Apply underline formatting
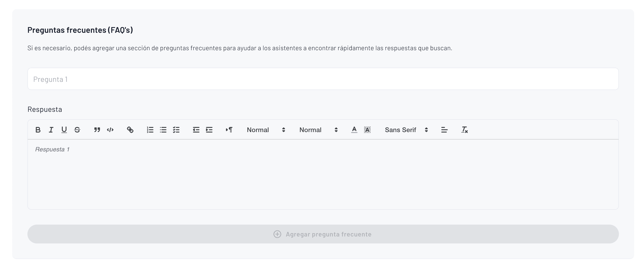Image resolution: width=644 pixels, height=266 pixels. coord(64,130)
